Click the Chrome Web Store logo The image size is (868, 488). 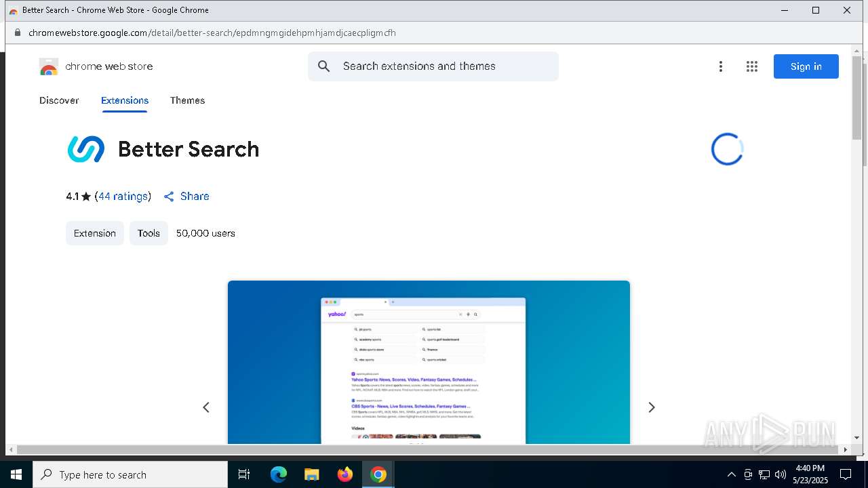(x=49, y=66)
